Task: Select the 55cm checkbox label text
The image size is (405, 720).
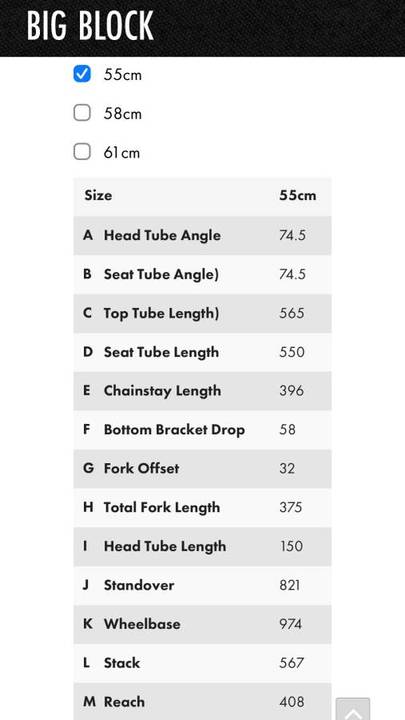Action: coord(123,74)
